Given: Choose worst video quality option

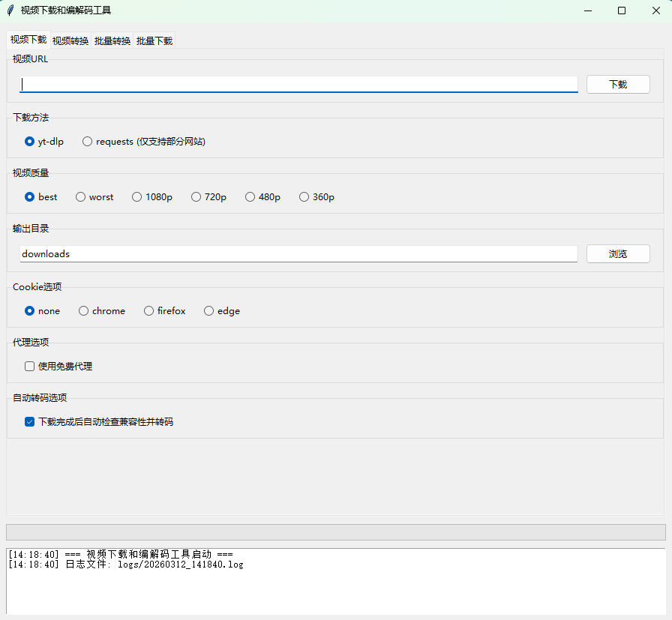Looking at the screenshot, I should (x=80, y=196).
